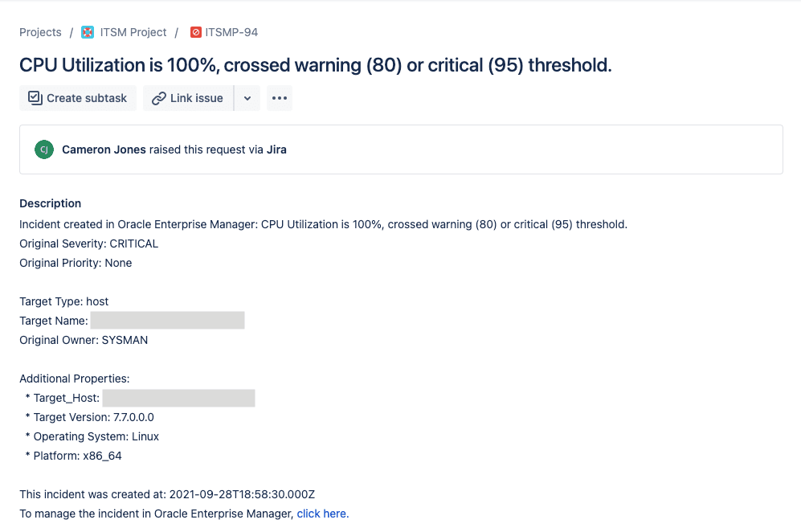This screenshot has width=801, height=532.
Task: Click the project icon before ITSM Project
Action: [x=87, y=32]
